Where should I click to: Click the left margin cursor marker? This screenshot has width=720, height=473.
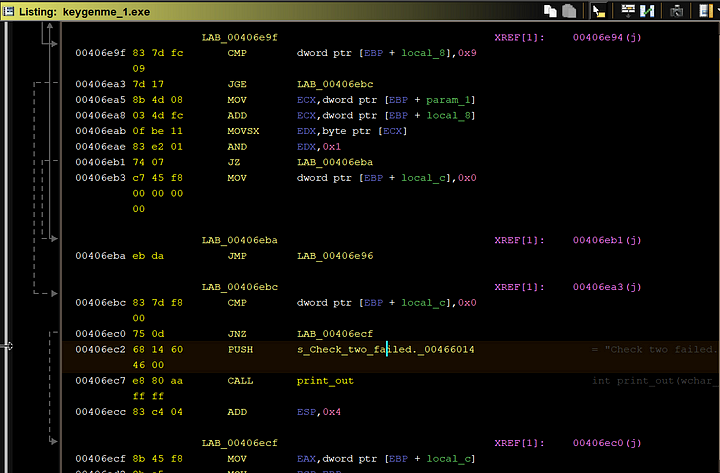(7, 346)
